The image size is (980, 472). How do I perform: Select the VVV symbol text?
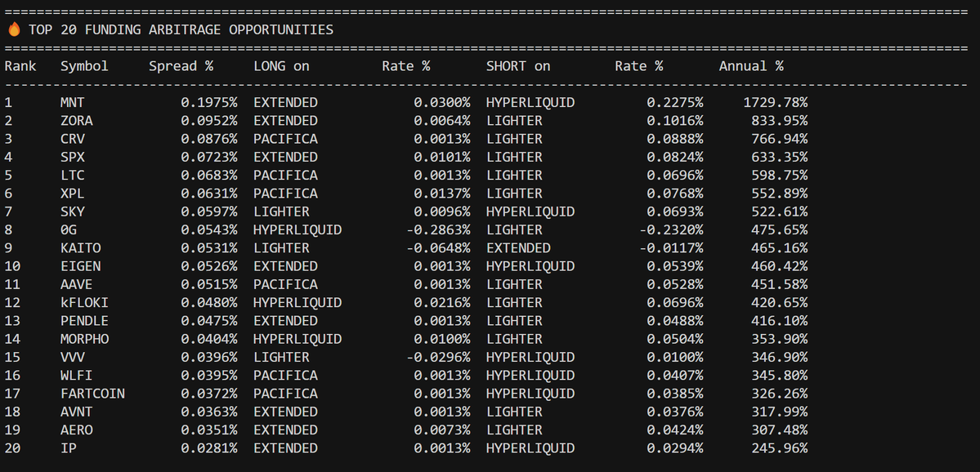(x=73, y=357)
